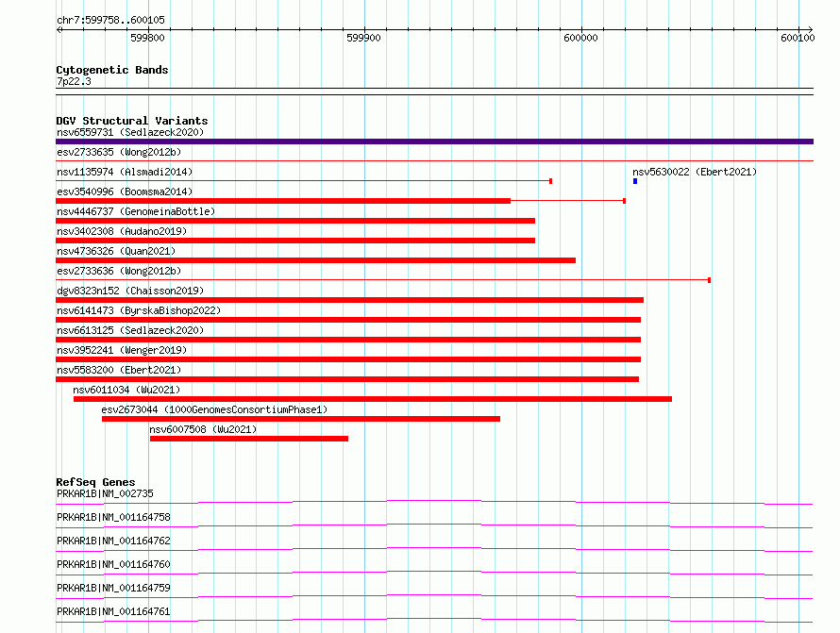
Task: Click the nsv6141473 (ByrskaBishop2022) label
Action: point(139,310)
